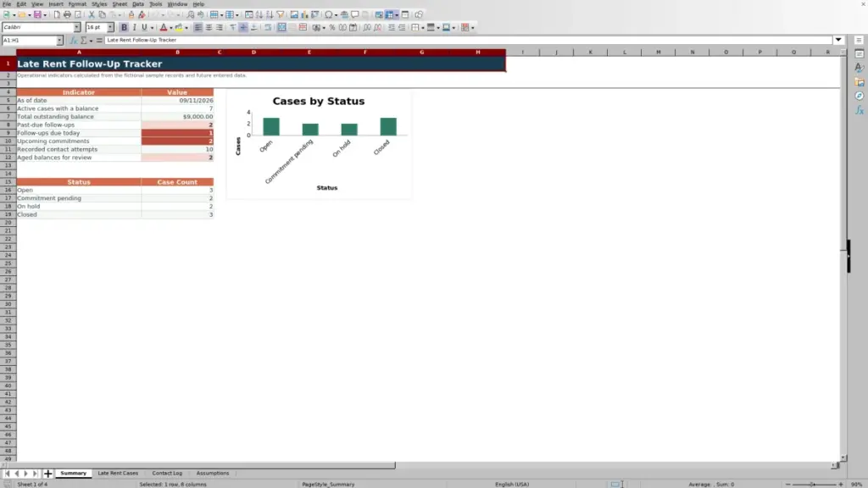868x488 pixels.
Task: Open the sidebar Styles icon
Action: pos(860,68)
